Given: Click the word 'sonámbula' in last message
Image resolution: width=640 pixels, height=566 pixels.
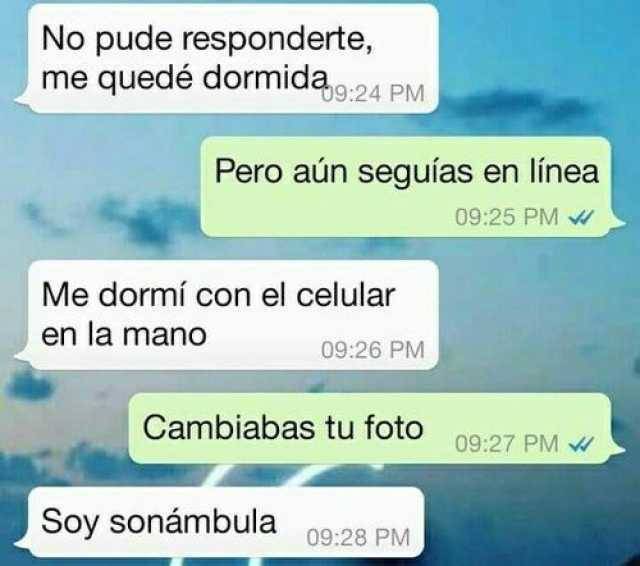Looking at the screenshot, I should 193,522.
